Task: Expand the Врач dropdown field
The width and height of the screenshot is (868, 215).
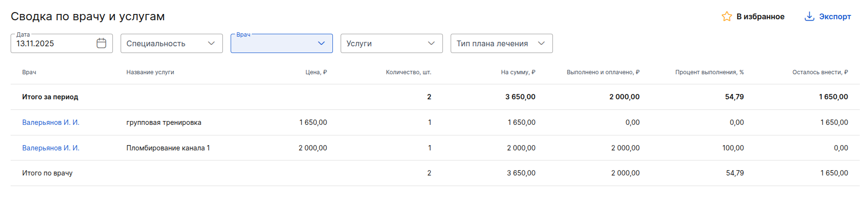Action: pyautogui.click(x=281, y=43)
